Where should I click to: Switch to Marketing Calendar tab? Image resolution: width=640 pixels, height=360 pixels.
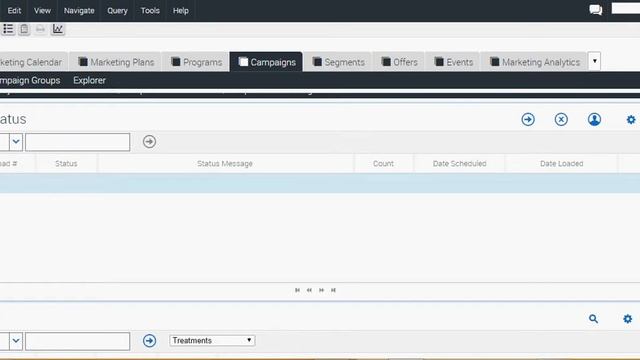(33, 62)
